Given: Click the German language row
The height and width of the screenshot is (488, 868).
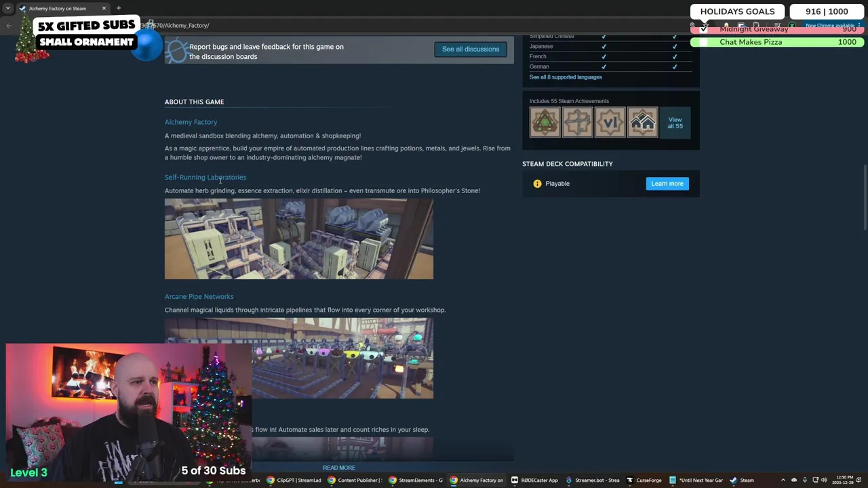Looking at the screenshot, I should (611, 67).
